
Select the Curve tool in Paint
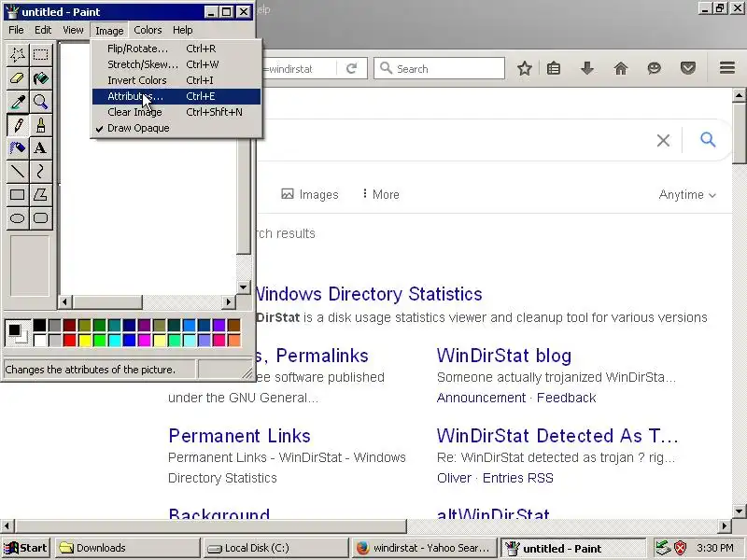click(40, 172)
